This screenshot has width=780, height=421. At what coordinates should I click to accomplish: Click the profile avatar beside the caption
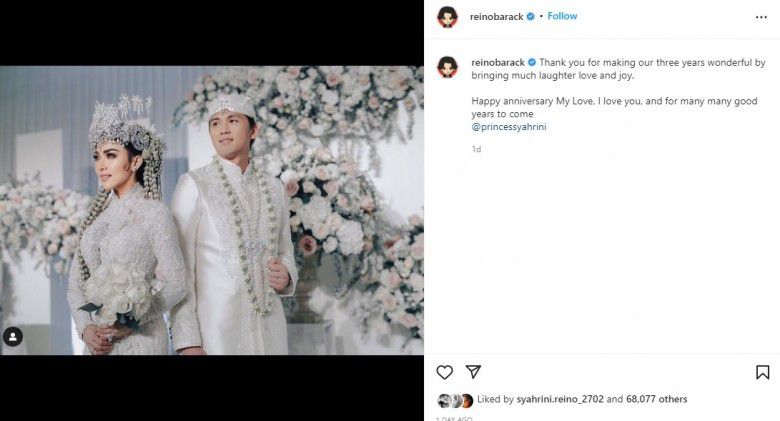point(448,67)
